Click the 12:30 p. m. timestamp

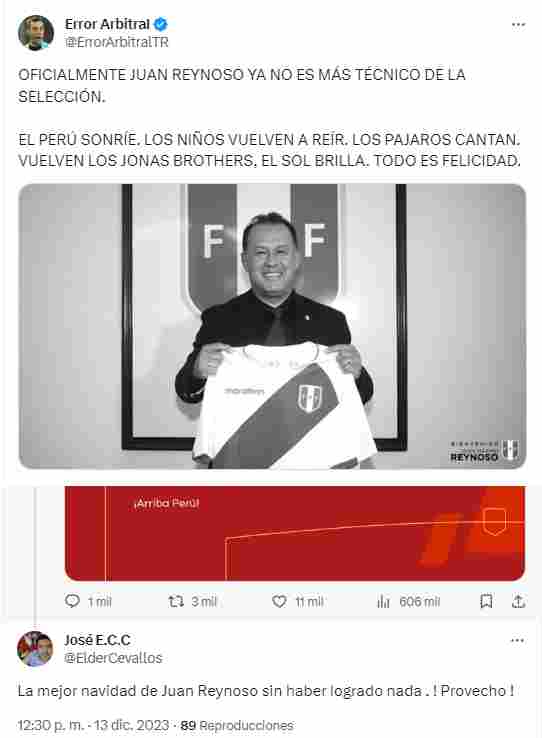[51, 725]
